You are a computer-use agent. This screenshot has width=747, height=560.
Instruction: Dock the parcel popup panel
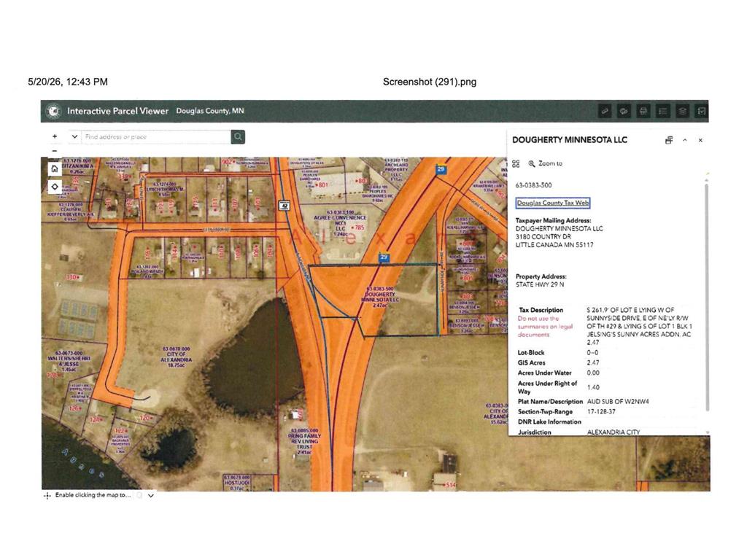pos(669,140)
